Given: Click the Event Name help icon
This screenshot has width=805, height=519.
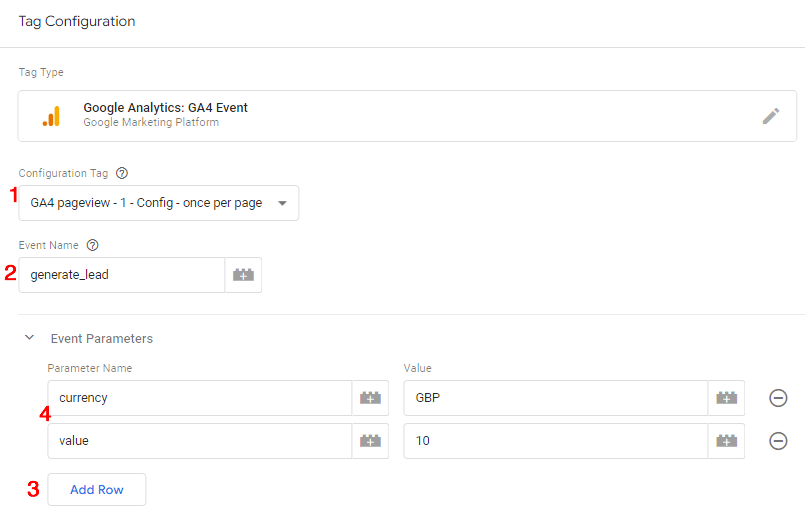Looking at the screenshot, I should (92, 245).
